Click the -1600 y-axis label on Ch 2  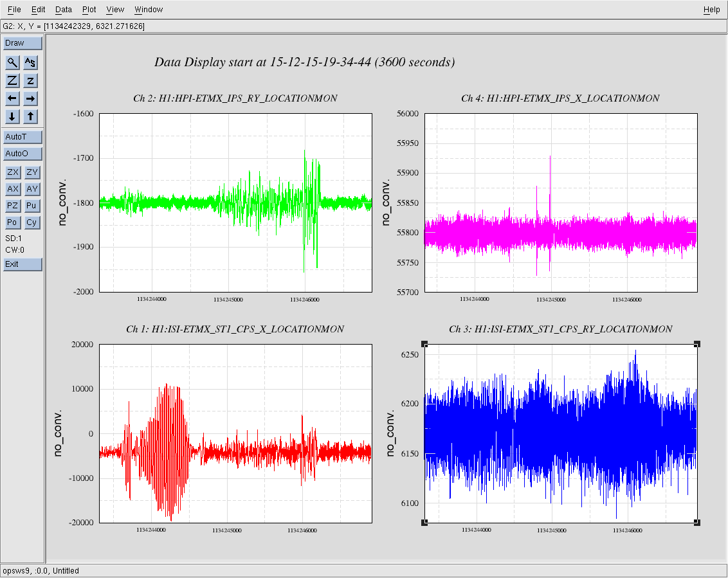(83, 114)
